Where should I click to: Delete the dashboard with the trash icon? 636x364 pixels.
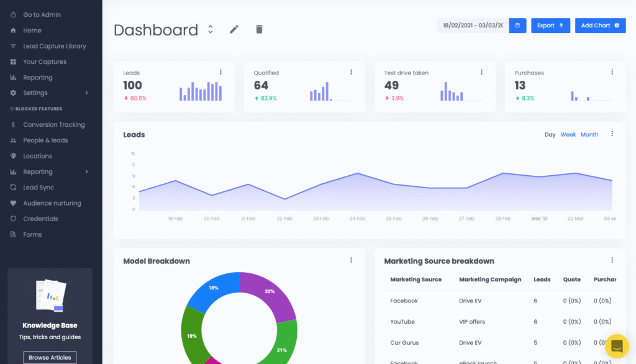(259, 29)
